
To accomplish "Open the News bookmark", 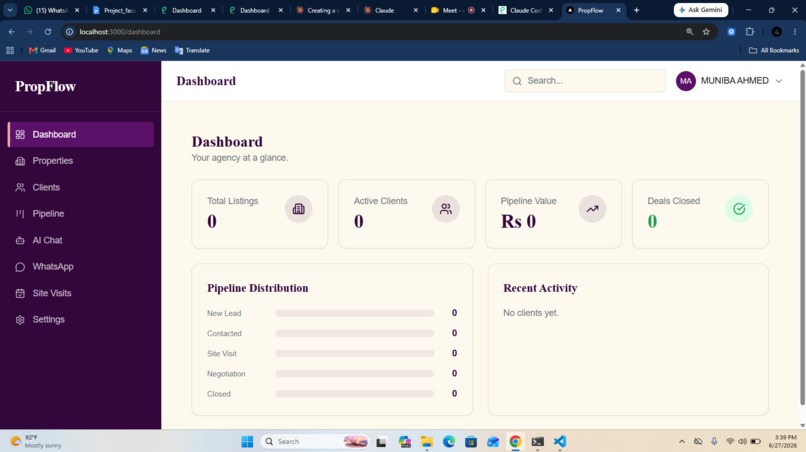I will click(x=153, y=50).
